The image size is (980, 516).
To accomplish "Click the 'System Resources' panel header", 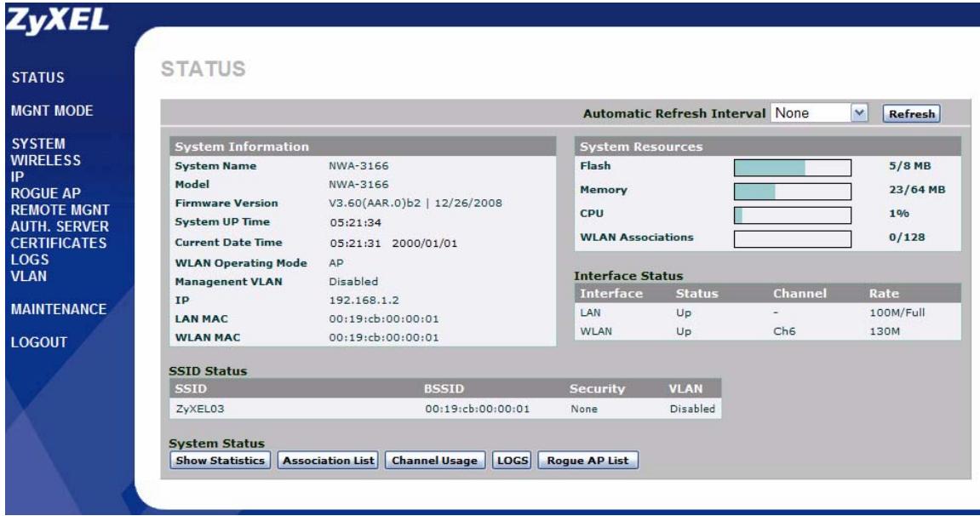I will pos(767,146).
